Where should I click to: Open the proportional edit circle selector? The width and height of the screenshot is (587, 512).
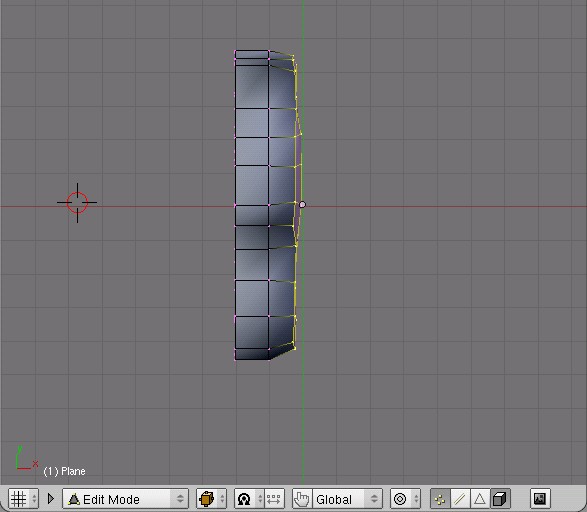tap(405, 499)
